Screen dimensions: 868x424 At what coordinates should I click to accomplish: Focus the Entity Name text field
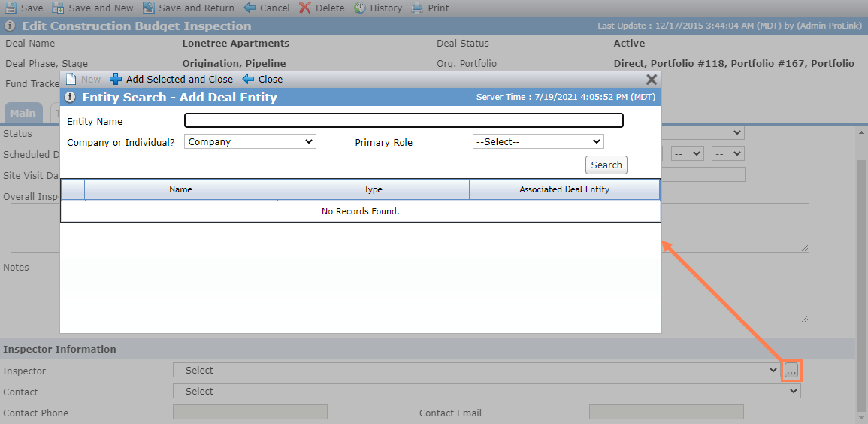pos(404,120)
